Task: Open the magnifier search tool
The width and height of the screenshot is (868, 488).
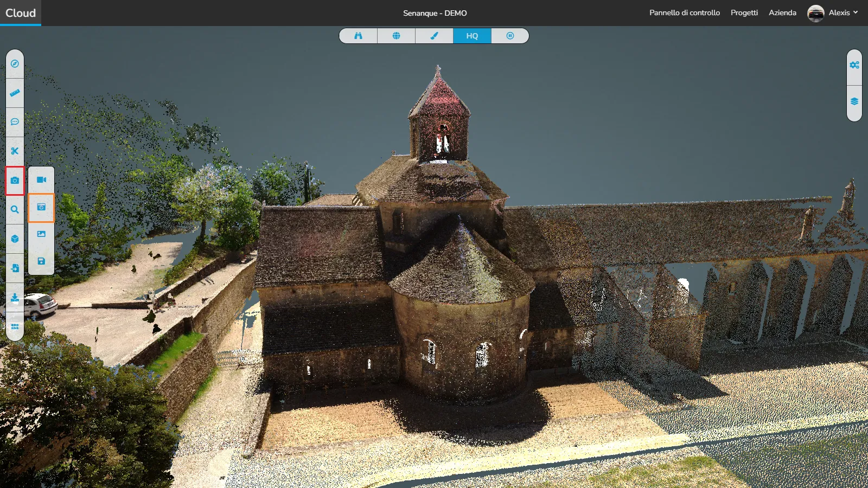Action: 15,210
